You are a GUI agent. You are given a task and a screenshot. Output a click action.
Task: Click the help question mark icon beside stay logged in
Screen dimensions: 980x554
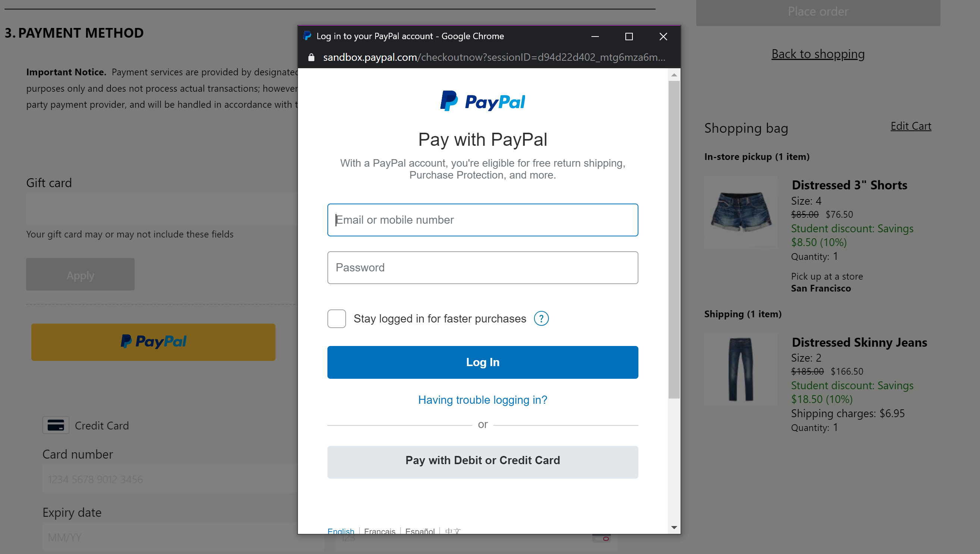click(542, 318)
